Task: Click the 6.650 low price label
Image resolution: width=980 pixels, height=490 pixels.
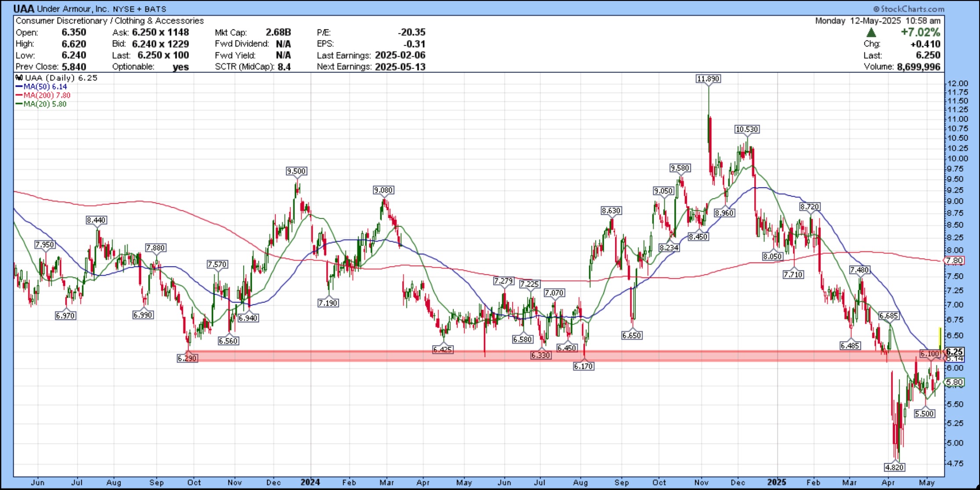Action: [632, 335]
